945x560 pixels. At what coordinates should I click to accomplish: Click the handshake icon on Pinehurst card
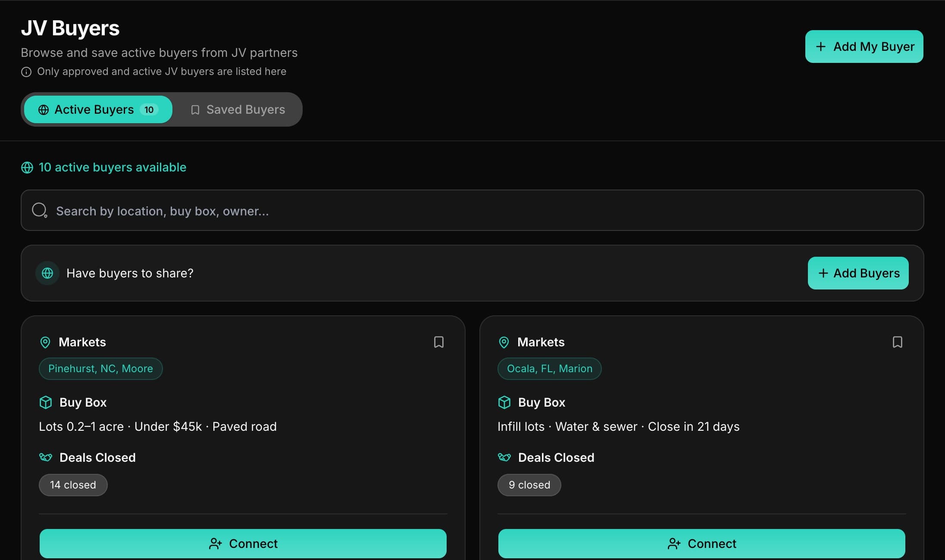point(46,457)
